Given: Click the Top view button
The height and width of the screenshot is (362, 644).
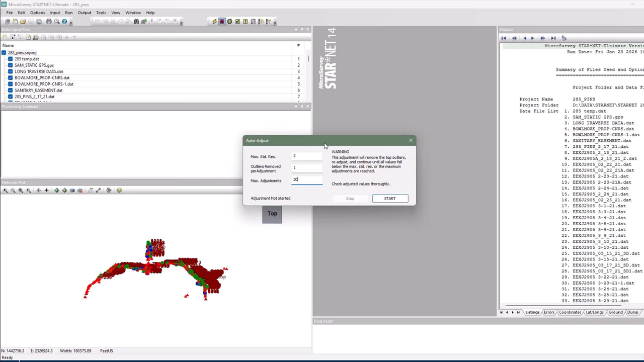Looking at the screenshot, I should pyautogui.click(x=272, y=214).
